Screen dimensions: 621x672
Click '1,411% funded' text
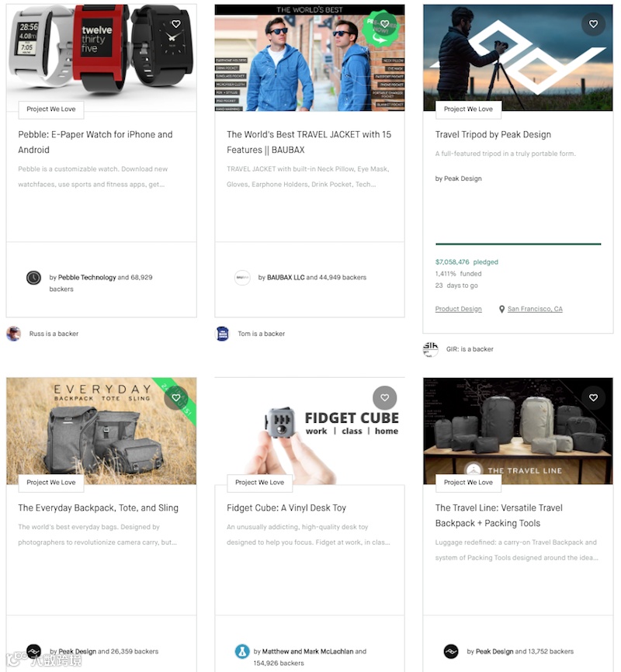click(459, 273)
